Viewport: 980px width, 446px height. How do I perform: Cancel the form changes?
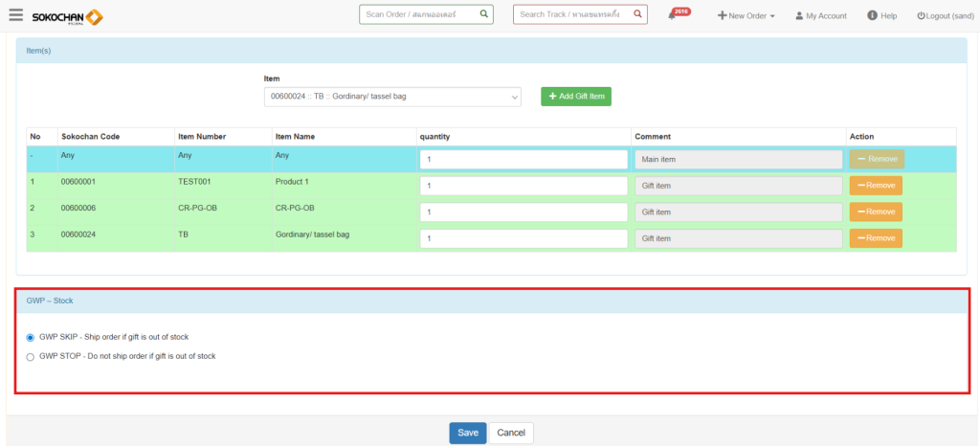511,433
